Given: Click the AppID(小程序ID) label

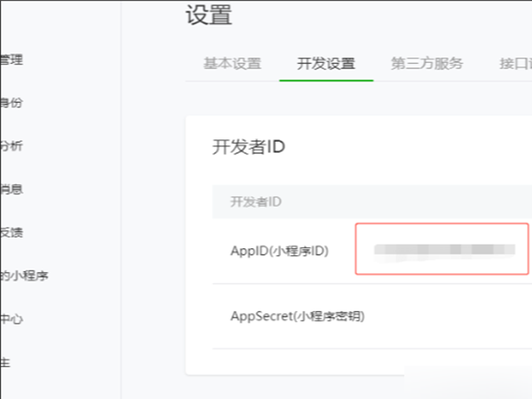Looking at the screenshot, I should [279, 251].
